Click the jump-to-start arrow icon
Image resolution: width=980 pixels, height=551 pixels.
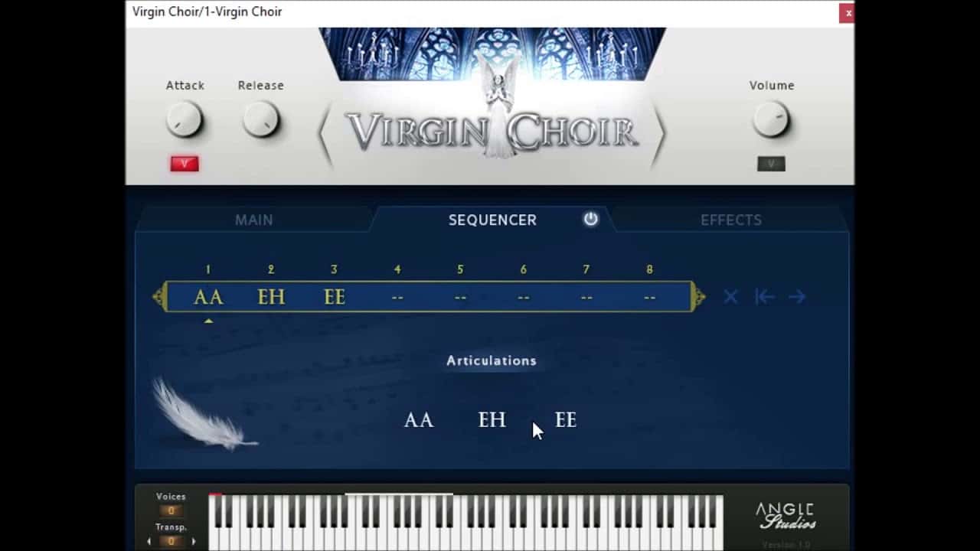pyautogui.click(x=764, y=297)
